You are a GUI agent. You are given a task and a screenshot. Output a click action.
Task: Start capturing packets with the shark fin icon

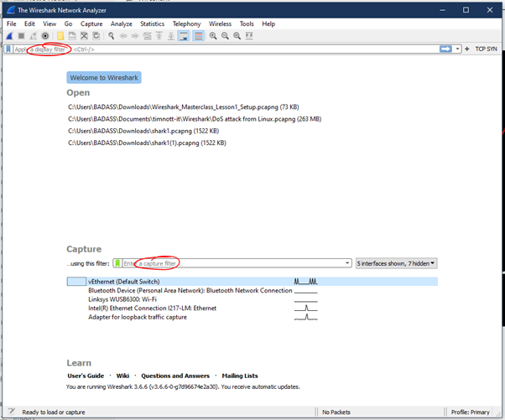9,36
